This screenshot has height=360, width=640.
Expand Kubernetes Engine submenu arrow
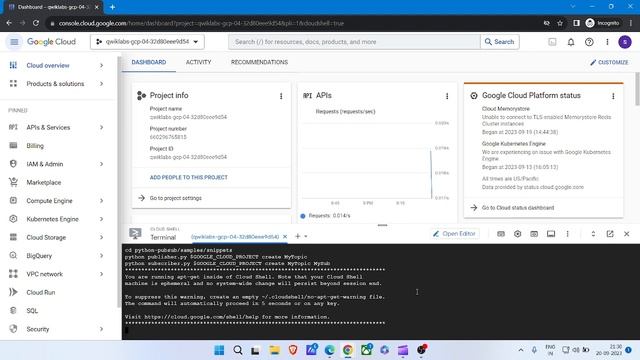point(101,219)
